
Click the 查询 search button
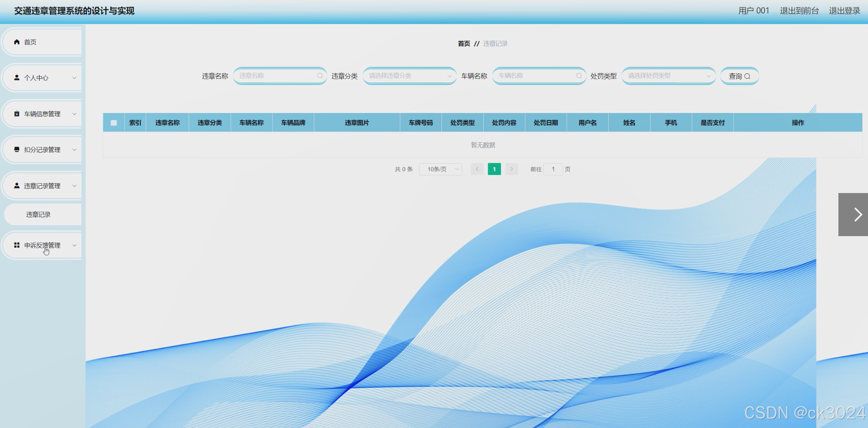point(739,76)
